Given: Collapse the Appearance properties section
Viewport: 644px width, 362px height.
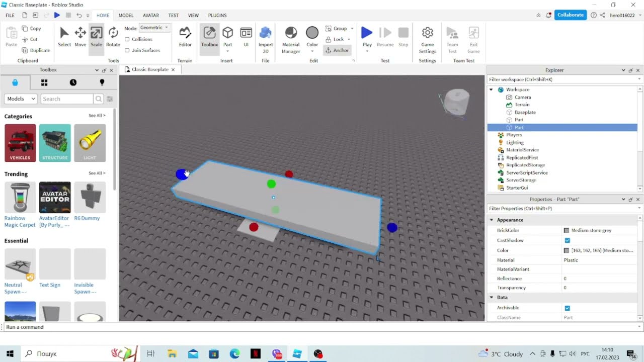Looking at the screenshot, I should pyautogui.click(x=491, y=220).
